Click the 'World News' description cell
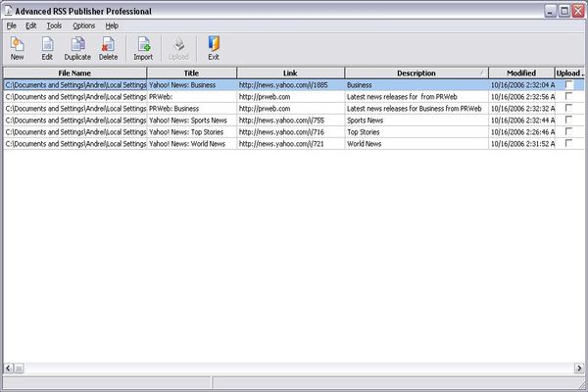Screen dimensions: 588x392 tap(416, 144)
